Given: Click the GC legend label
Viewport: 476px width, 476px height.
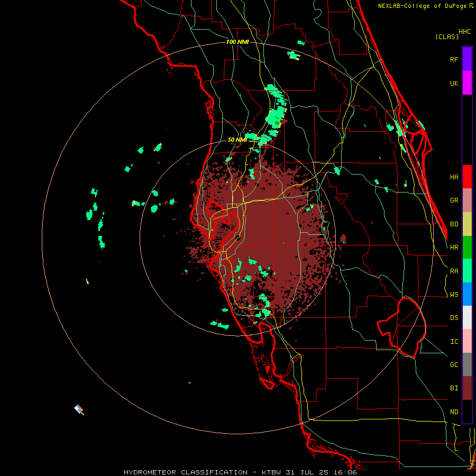Looking at the screenshot, I should click(x=454, y=365).
